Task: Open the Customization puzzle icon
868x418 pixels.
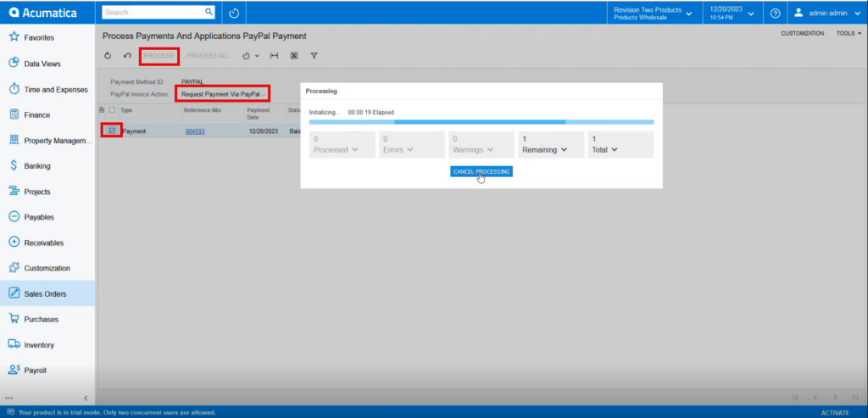Action: [x=14, y=268]
